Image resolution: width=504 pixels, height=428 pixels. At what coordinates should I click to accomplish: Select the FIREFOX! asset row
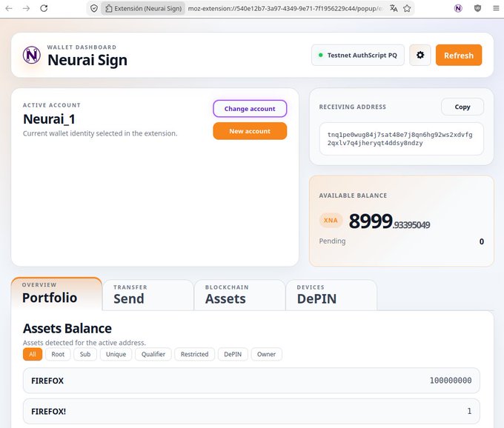[x=251, y=411]
